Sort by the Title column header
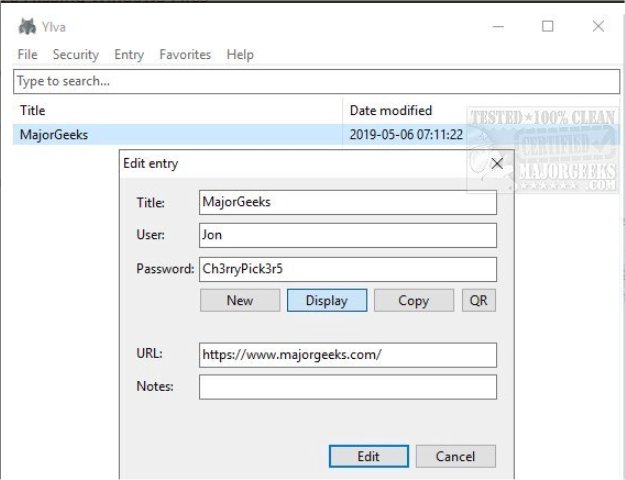The image size is (625, 480). pyautogui.click(x=177, y=110)
